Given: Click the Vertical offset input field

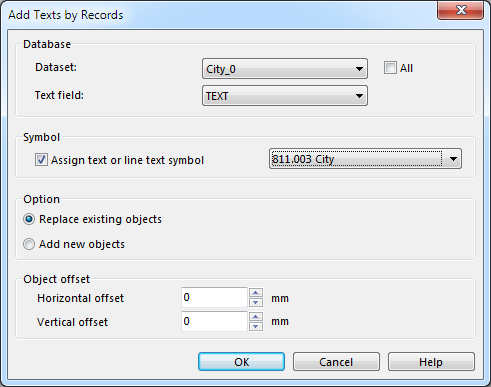Looking at the screenshot, I should 214,321.
